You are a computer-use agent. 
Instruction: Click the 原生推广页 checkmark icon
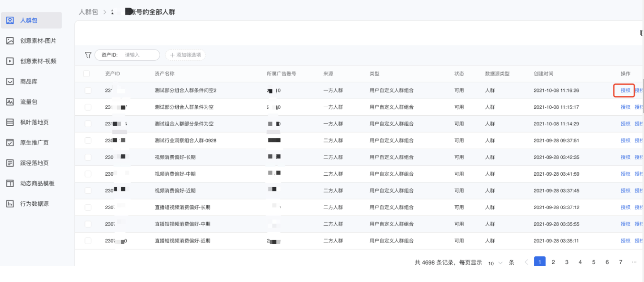coord(10,143)
